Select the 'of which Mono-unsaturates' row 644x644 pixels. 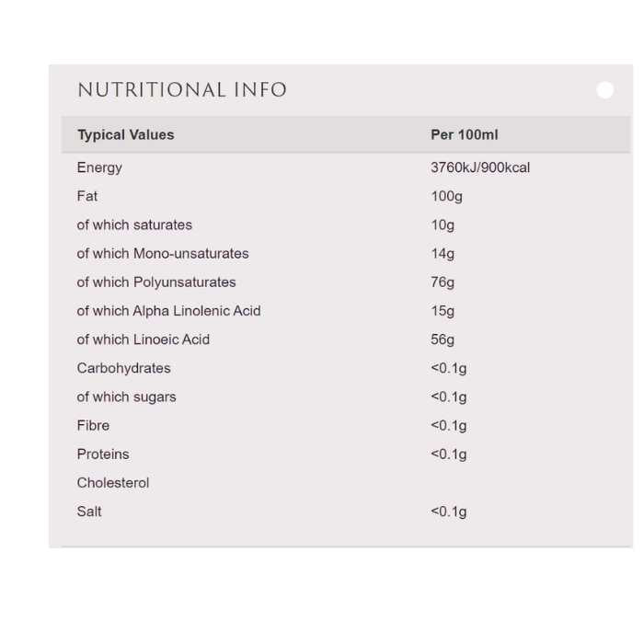pyautogui.click(x=163, y=253)
